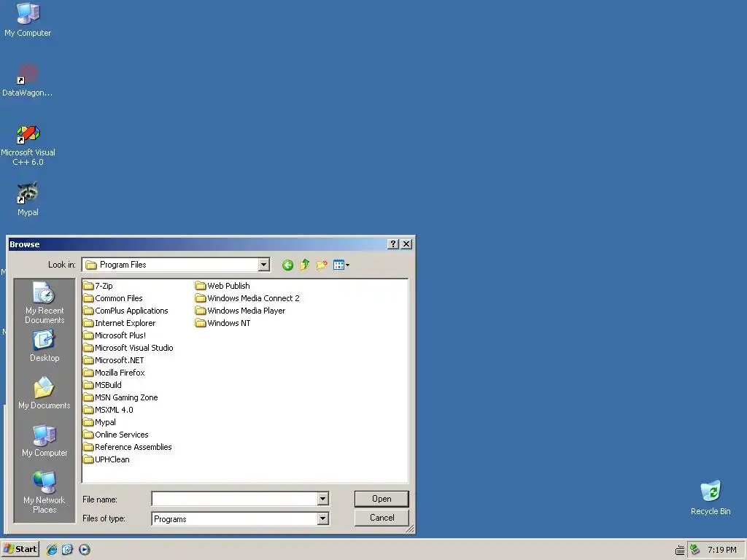Screen dimensions: 747x560
Task: Select the MSN Gaming Zone folder
Action: (x=120, y=397)
